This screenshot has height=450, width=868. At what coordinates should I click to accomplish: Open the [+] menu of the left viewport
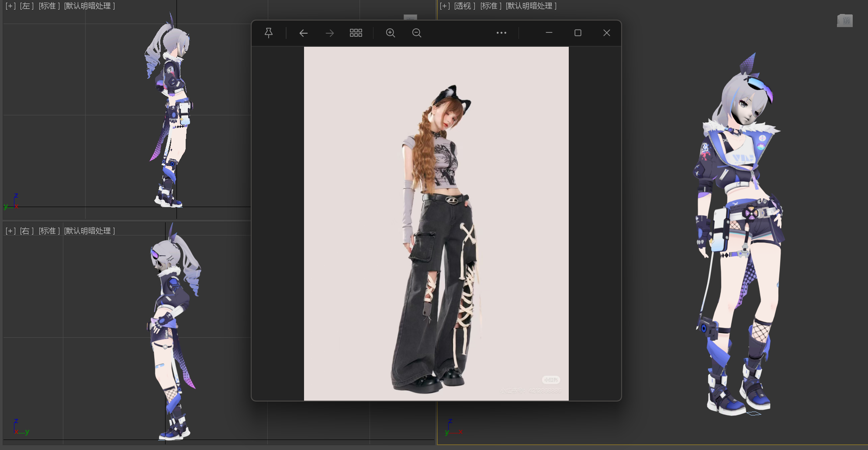10,6
